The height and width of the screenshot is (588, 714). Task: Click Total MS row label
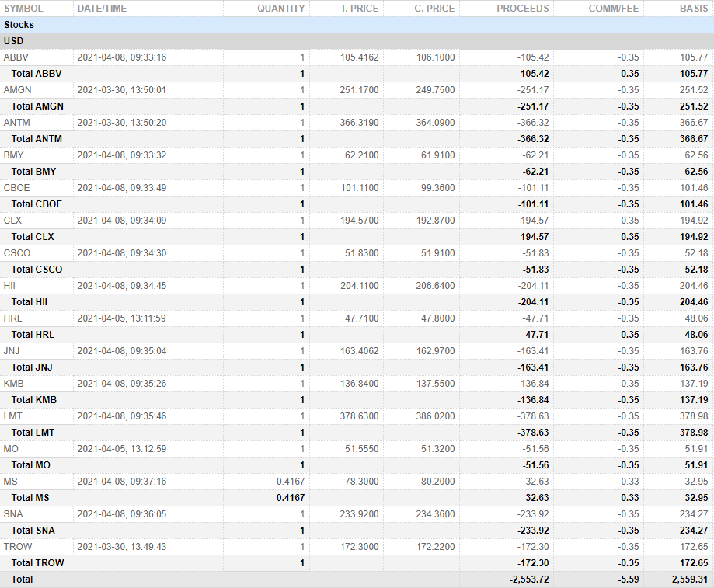30,498
